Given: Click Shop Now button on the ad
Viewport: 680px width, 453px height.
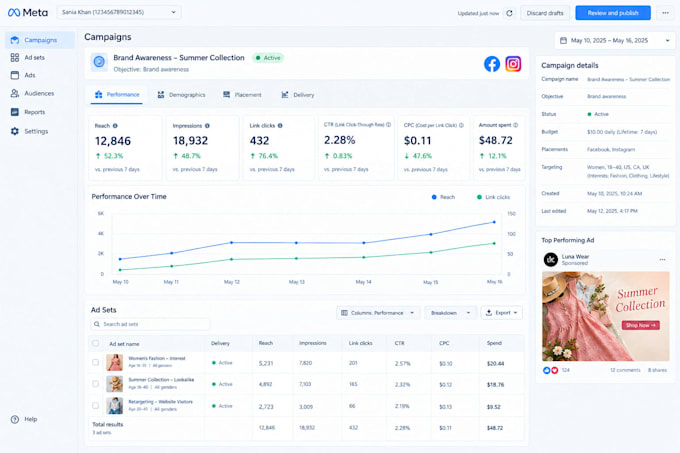Looking at the screenshot, I should click(x=641, y=325).
